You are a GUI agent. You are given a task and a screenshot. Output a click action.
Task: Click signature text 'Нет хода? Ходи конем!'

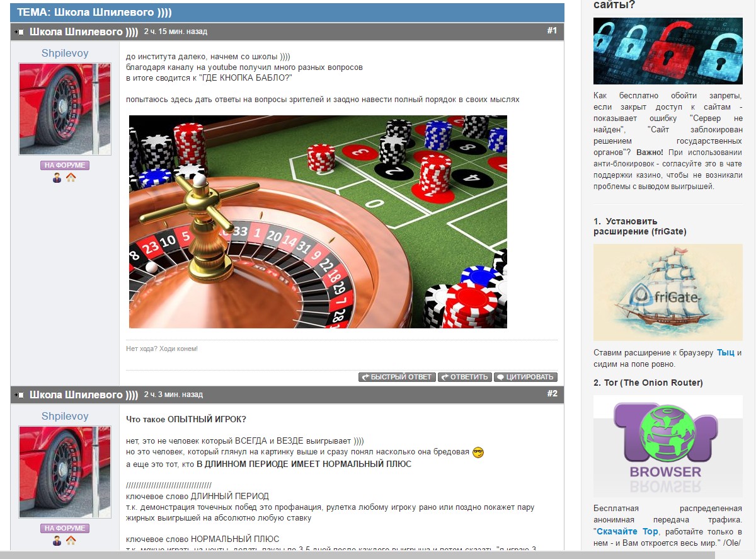click(162, 349)
